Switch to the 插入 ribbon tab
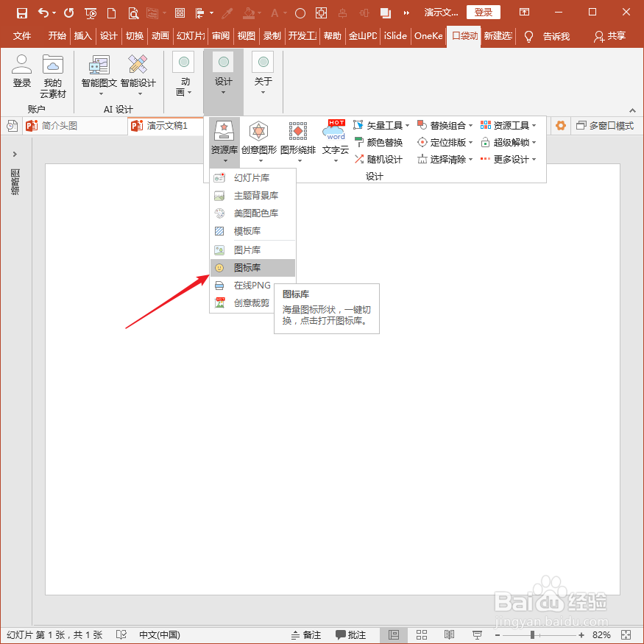 [82, 36]
